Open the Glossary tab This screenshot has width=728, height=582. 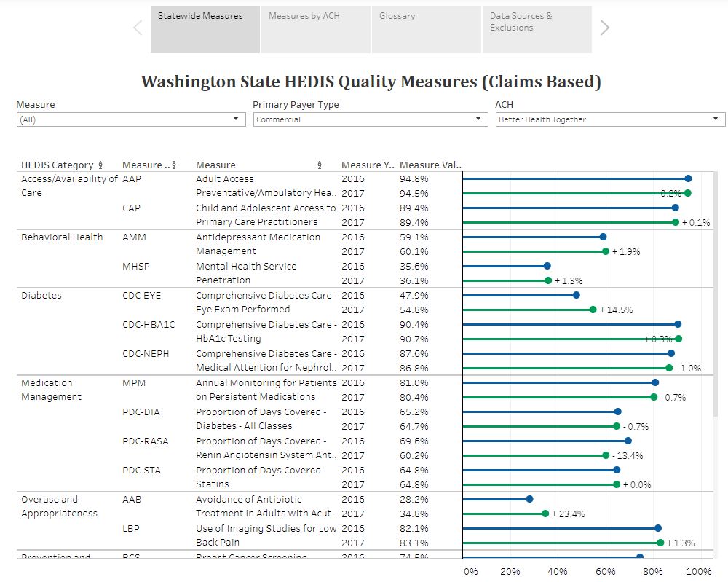coord(426,30)
